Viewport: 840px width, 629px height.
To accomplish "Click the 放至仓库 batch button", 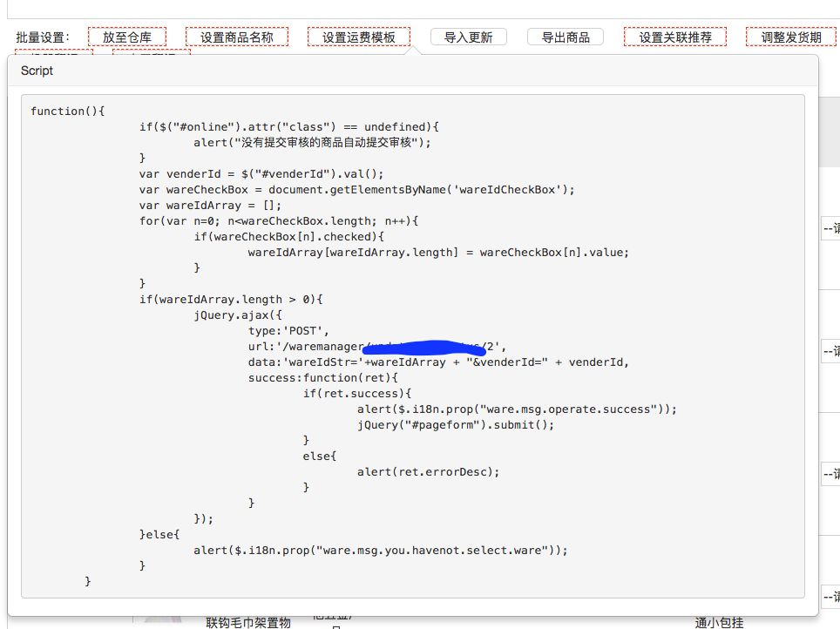I will 127,37.
